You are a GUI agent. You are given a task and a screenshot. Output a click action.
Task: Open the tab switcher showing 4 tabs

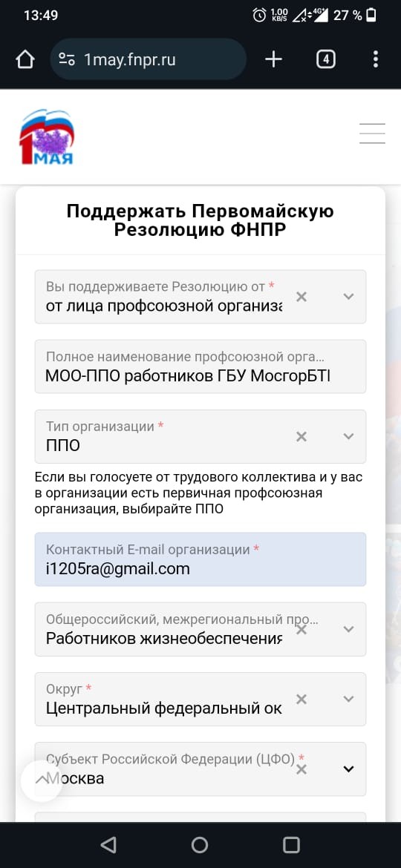tap(326, 59)
